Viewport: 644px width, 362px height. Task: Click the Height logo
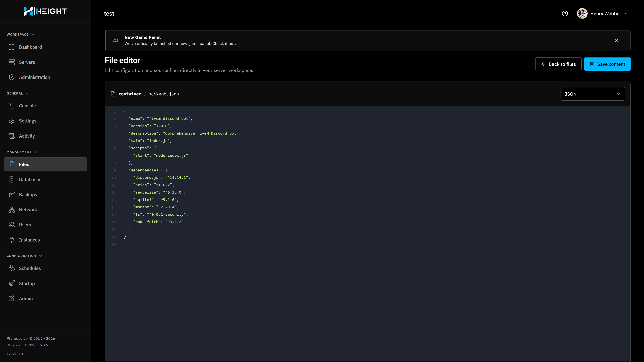(45, 11)
